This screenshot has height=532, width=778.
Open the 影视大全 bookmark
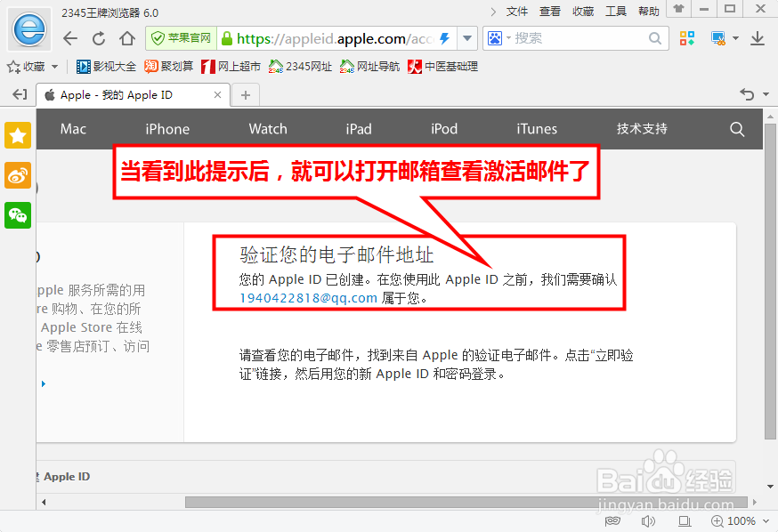coord(106,67)
